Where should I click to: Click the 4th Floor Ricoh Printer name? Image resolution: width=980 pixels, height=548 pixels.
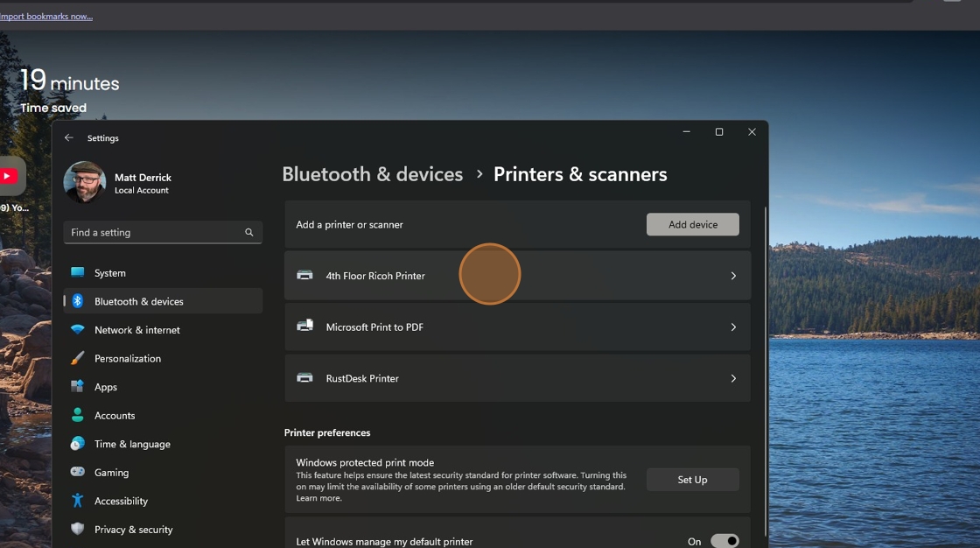pyautogui.click(x=375, y=276)
